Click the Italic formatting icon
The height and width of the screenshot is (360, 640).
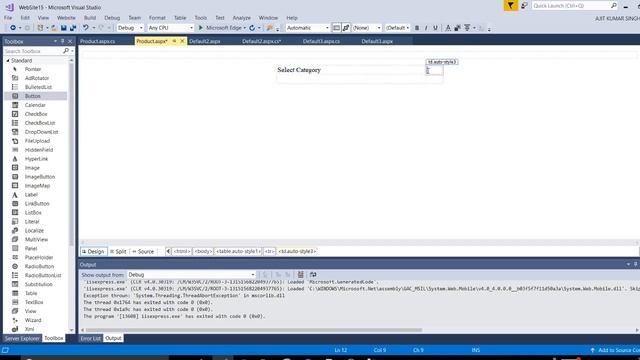426,28
